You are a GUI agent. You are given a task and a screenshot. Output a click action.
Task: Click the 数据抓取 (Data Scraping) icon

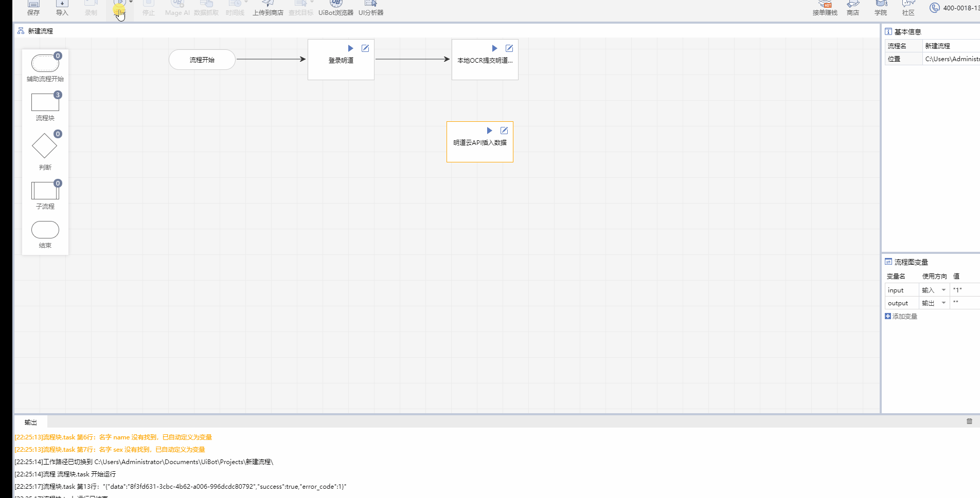pos(206,8)
